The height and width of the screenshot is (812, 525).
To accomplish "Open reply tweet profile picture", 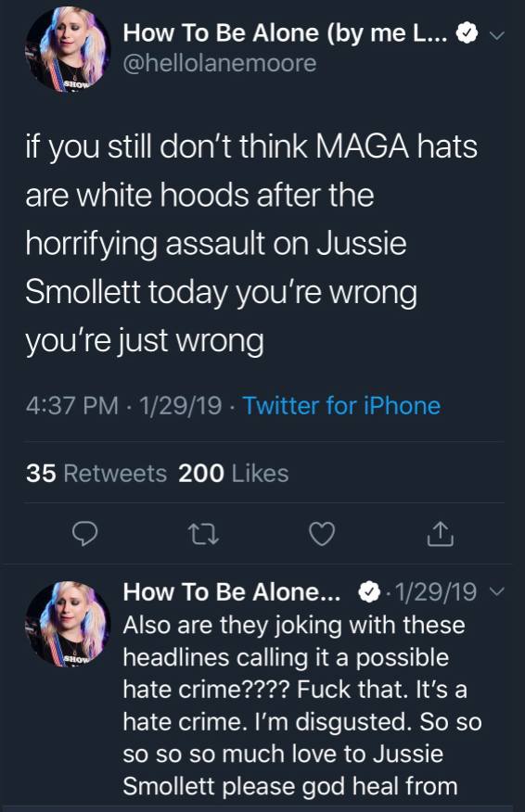I will click(x=68, y=624).
